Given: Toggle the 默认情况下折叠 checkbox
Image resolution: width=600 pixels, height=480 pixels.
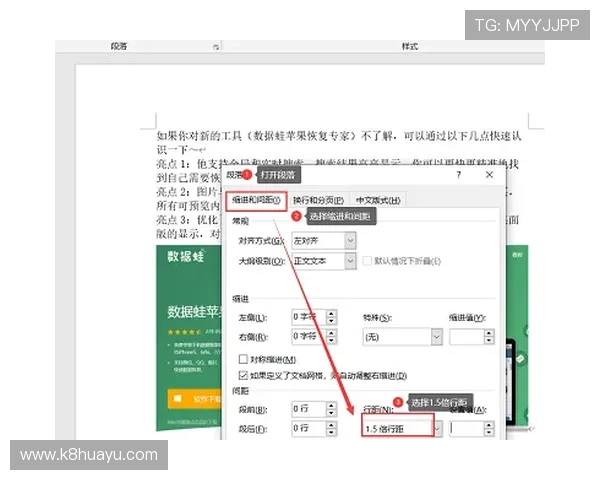Looking at the screenshot, I should click(367, 261).
